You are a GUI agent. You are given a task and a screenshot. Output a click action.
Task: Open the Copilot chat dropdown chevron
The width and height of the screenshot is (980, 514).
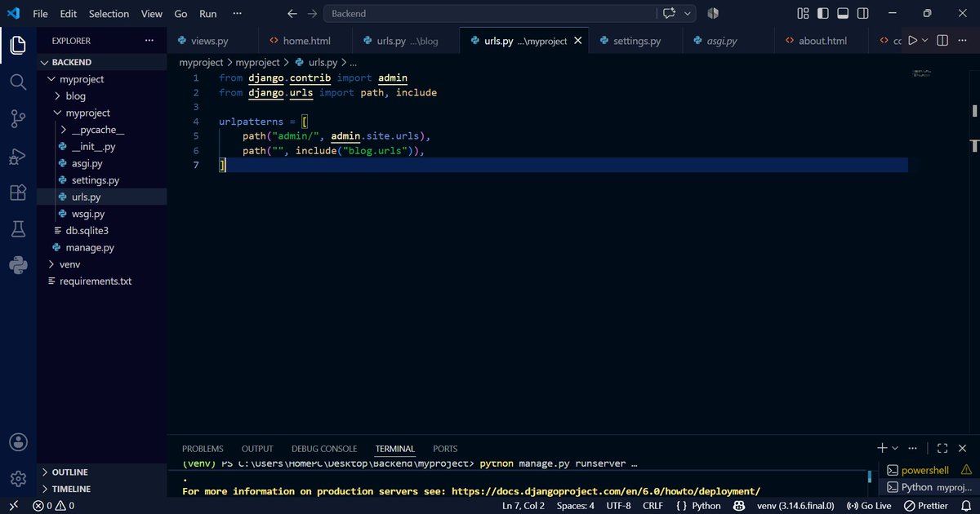[x=688, y=14]
